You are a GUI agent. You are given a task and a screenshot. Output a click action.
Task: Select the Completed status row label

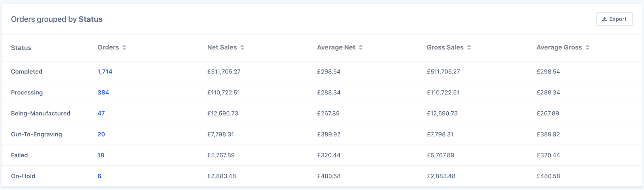27,72
